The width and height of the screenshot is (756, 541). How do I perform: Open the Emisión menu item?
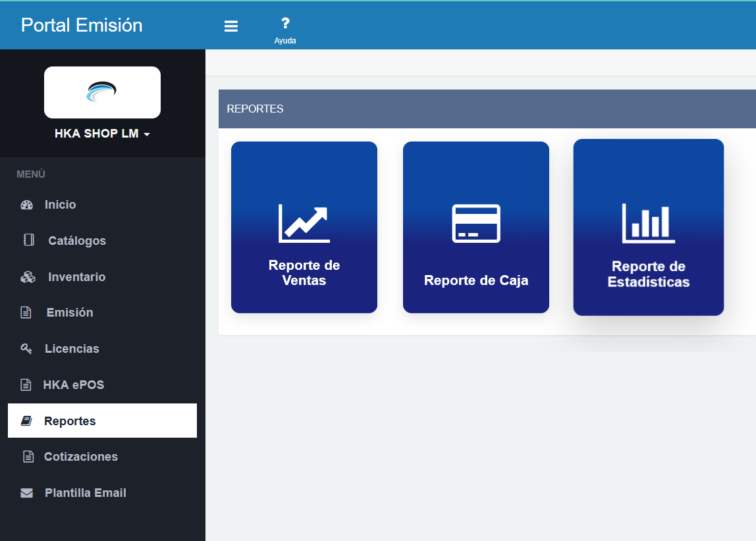(x=69, y=313)
